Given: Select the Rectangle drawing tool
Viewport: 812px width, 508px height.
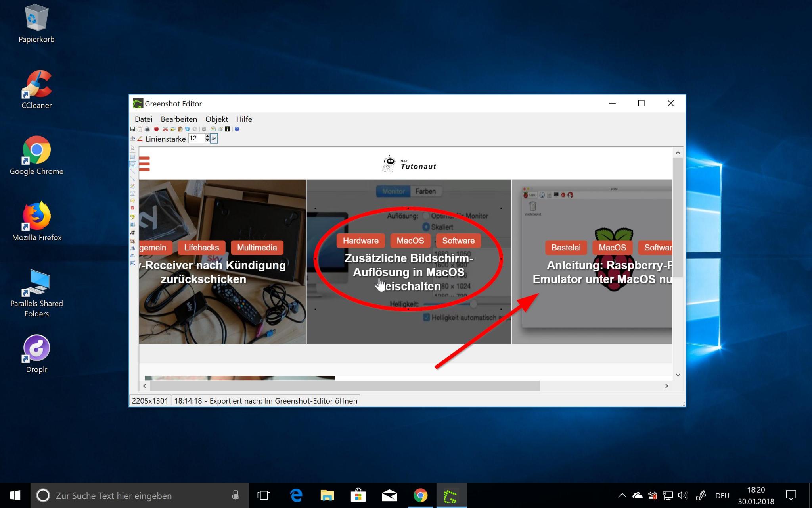Looking at the screenshot, I should [132, 157].
